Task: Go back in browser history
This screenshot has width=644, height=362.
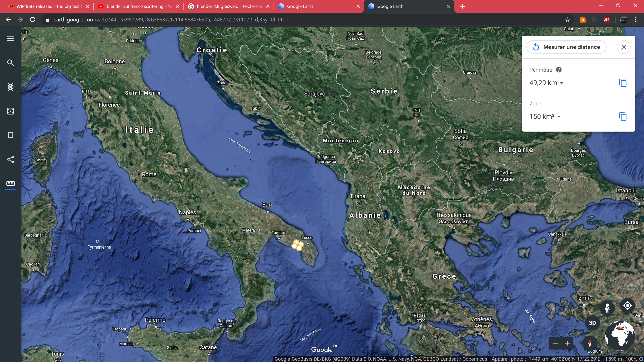Action: click(8, 19)
